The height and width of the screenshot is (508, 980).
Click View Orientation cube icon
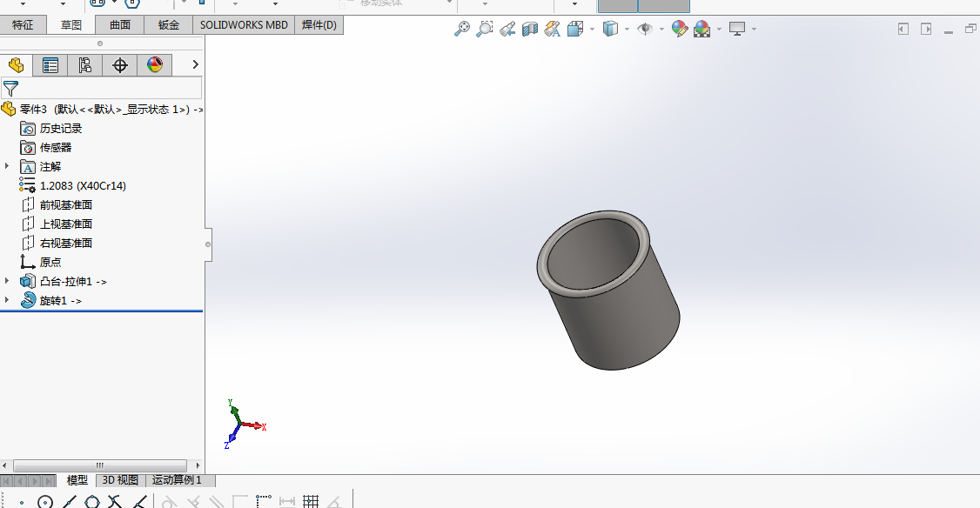575,29
